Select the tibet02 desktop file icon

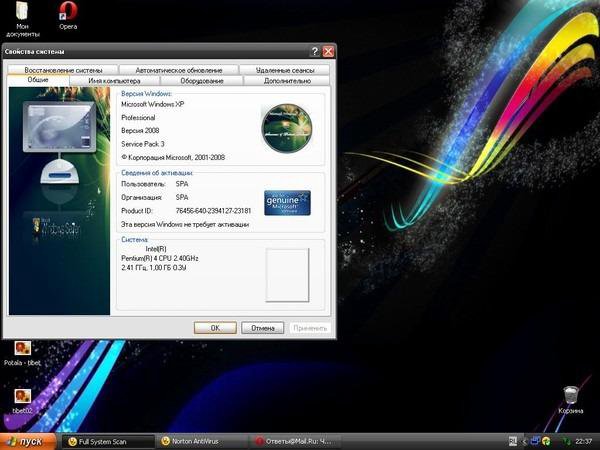tap(22, 396)
